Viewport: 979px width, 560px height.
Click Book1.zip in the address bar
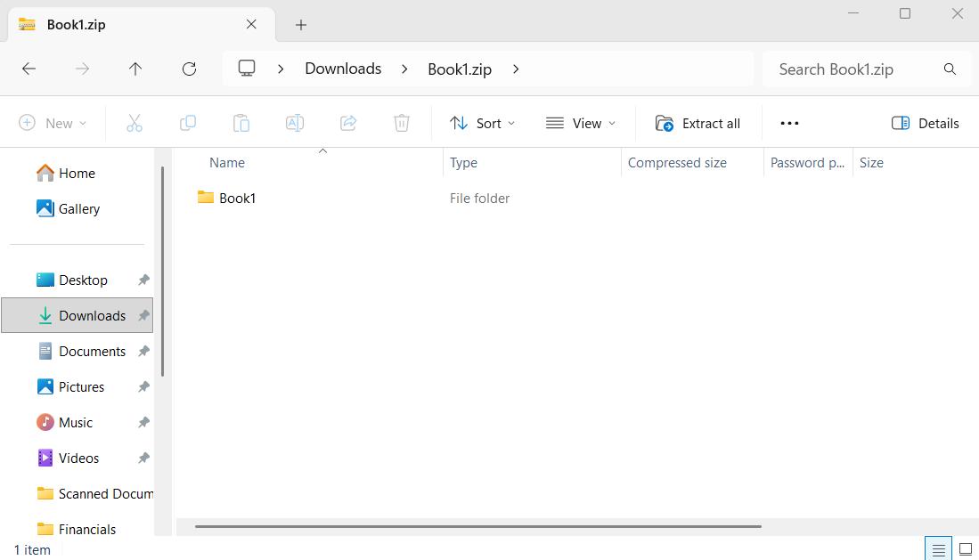click(x=460, y=69)
